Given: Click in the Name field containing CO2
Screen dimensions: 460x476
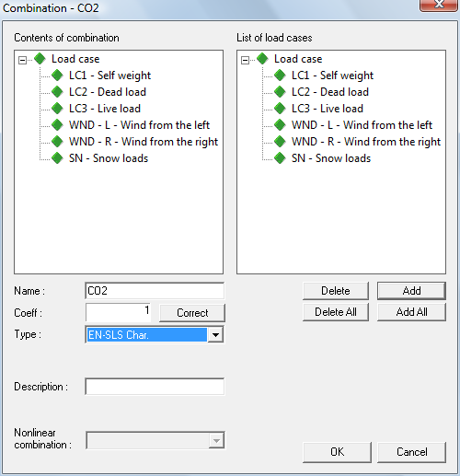Looking at the screenshot, I should (x=155, y=291).
